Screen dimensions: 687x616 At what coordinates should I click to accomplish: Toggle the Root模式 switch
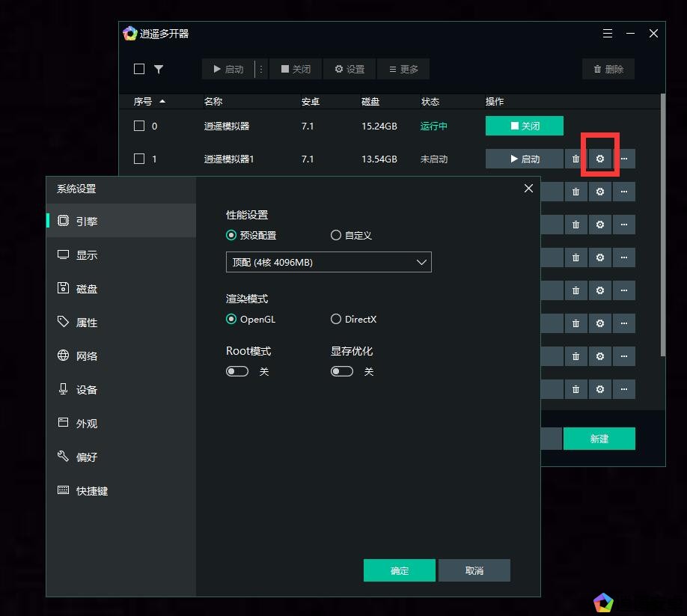point(237,371)
